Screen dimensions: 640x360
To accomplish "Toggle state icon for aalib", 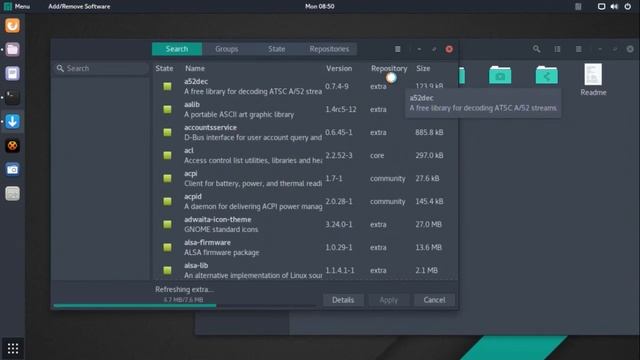I will [x=167, y=109].
